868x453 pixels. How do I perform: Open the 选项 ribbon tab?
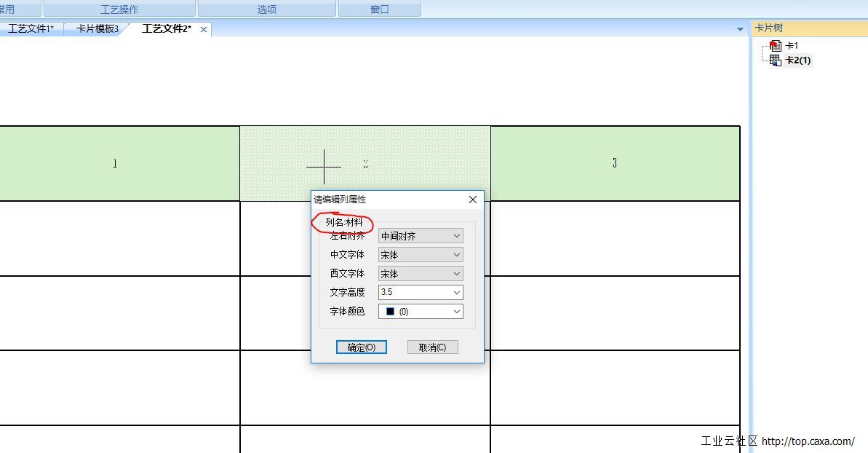267,9
